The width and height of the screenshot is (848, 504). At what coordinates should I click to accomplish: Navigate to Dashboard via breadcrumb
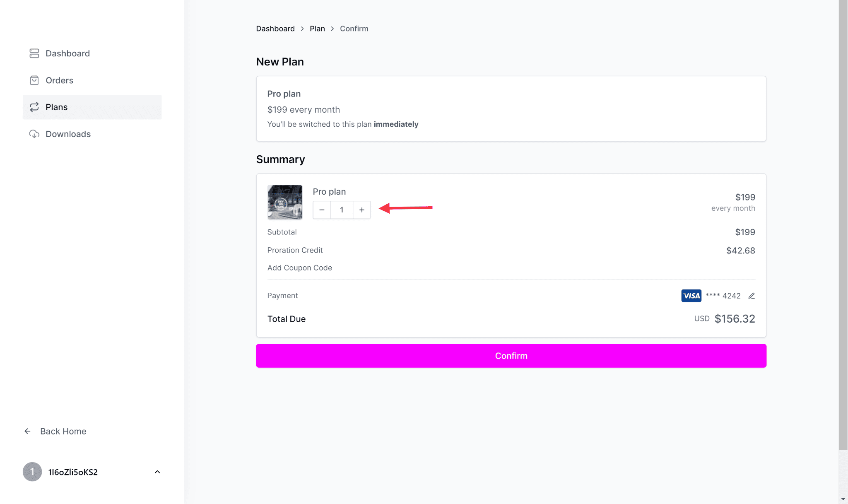pos(275,29)
